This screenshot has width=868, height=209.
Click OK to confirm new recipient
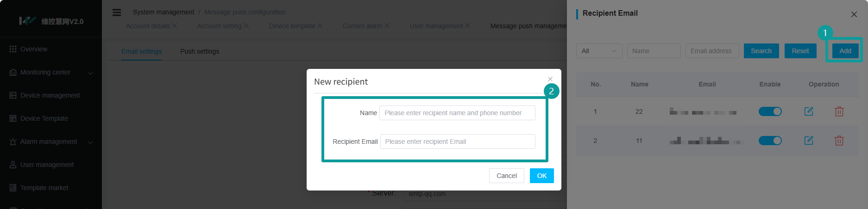[541, 176]
